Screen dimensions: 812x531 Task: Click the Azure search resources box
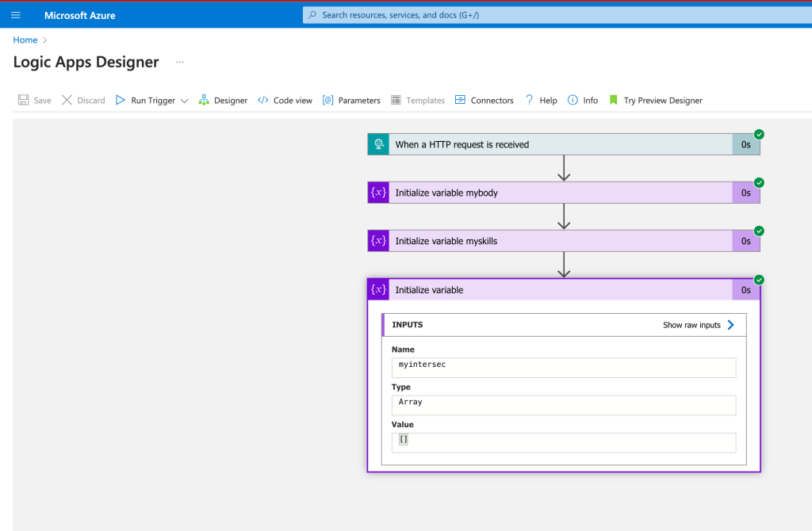click(x=557, y=15)
